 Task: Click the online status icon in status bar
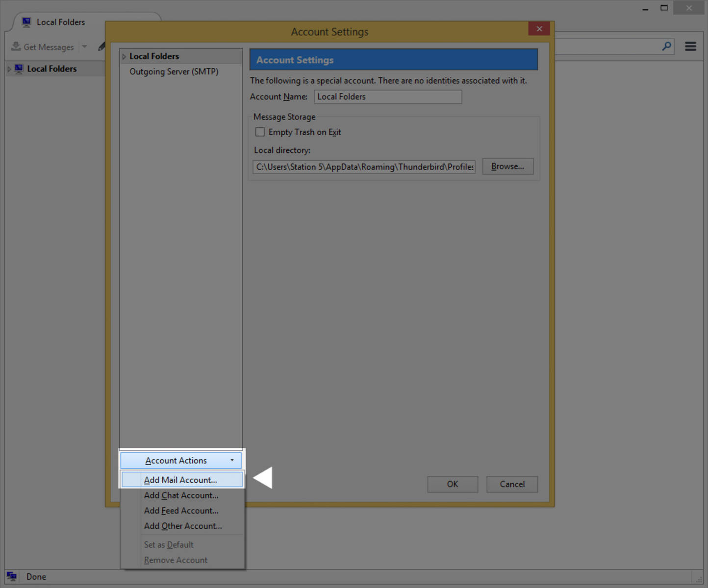pos(12,577)
